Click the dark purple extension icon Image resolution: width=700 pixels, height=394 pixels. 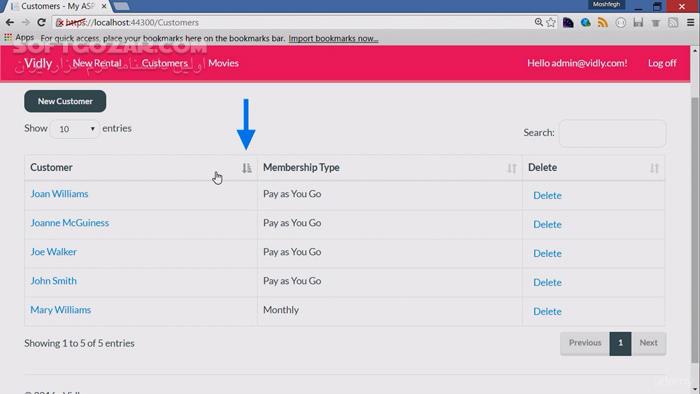pos(568,22)
